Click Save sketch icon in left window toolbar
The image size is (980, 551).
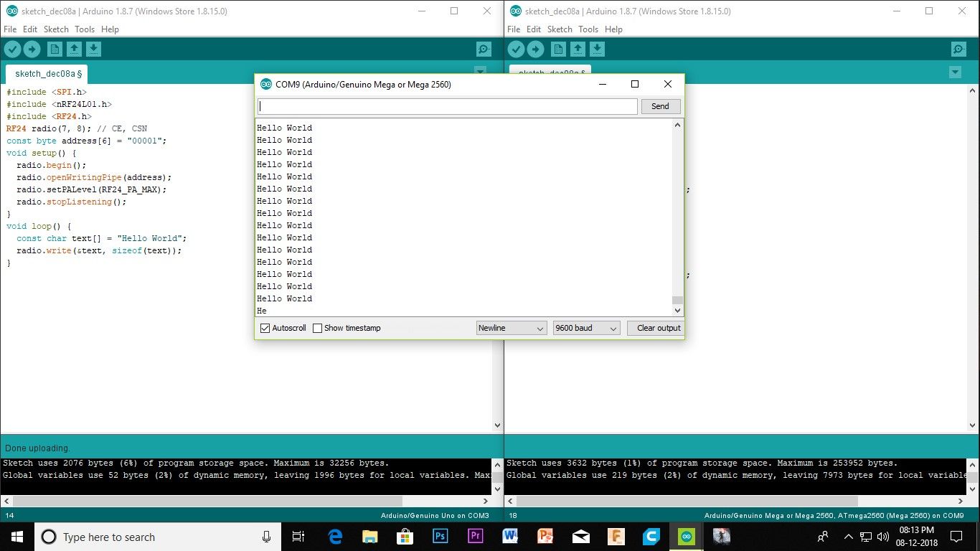(93, 49)
